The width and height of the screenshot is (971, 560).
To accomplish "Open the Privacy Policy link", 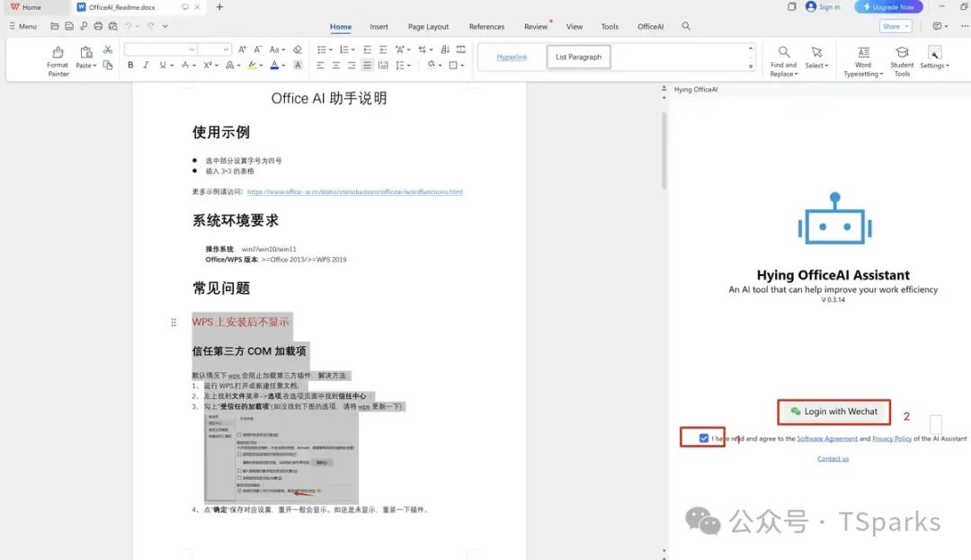I will click(x=892, y=439).
